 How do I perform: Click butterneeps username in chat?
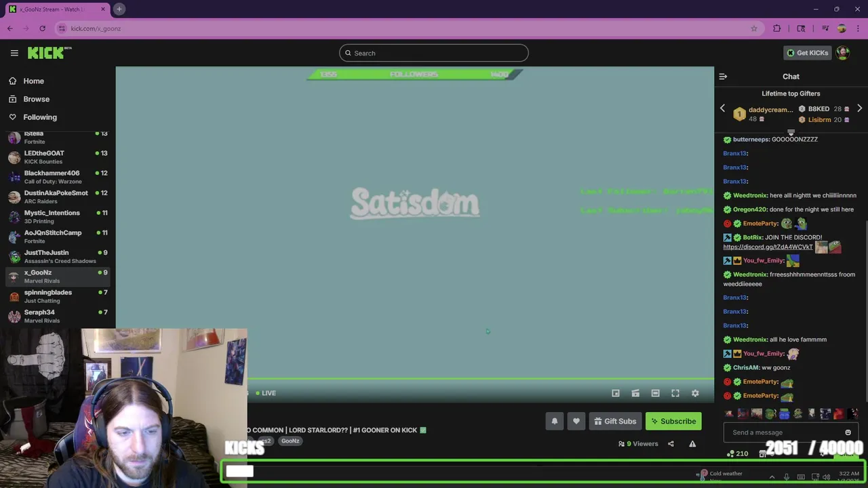coord(751,140)
